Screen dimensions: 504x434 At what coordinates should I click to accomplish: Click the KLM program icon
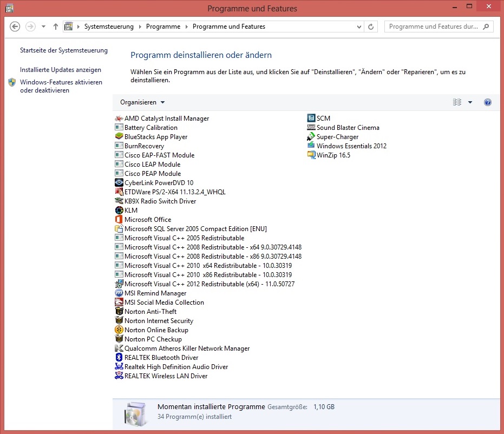[119, 210]
